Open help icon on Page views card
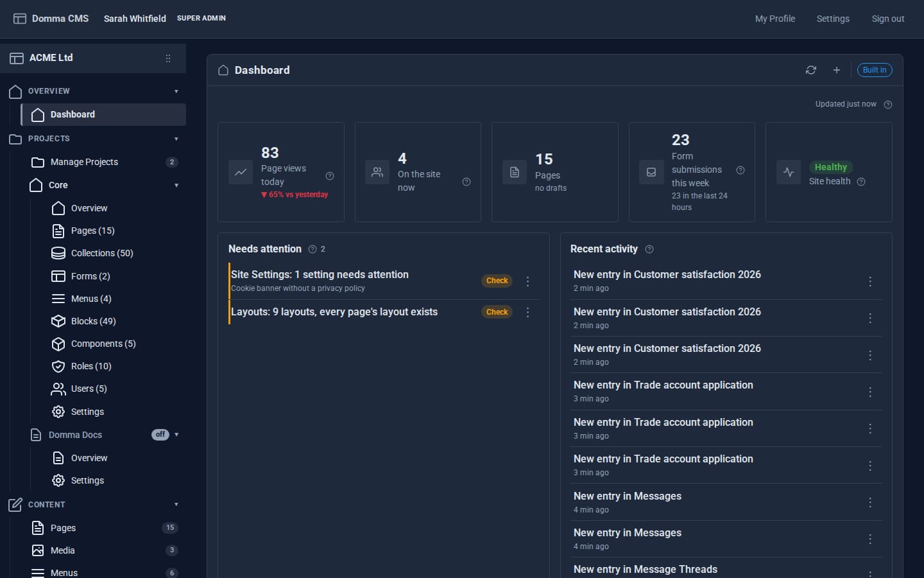The height and width of the screenshot is (578, 924). 330,176
